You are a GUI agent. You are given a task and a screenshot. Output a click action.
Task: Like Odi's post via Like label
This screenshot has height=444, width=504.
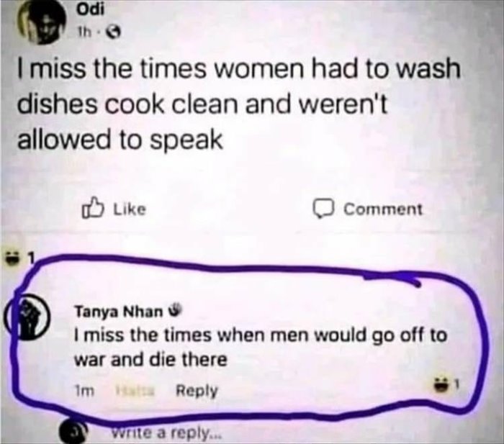pos(130,209)
